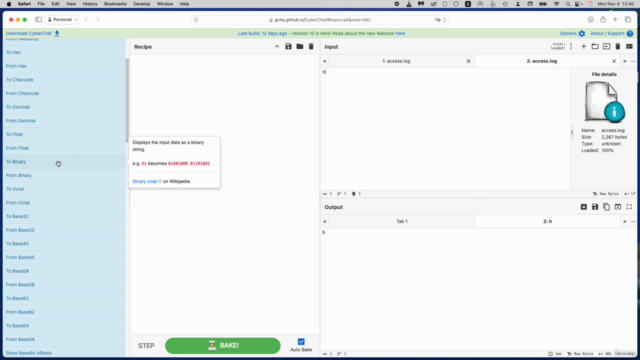Load a recipe using folder icon
Image resolution: width=640 pixels, height=360 pixels.
[x=300, y=47]
